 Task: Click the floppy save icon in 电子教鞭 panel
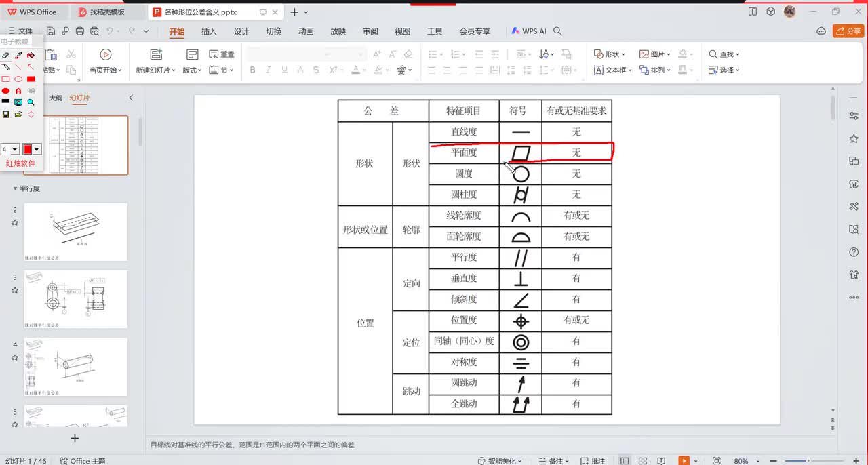click(x=5, y=114)
